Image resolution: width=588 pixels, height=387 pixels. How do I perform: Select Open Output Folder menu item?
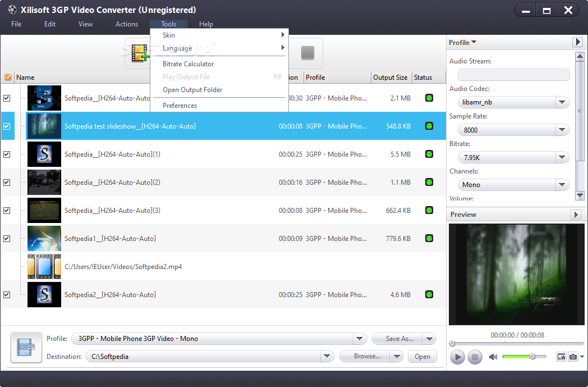pyautogui.click(x=219, y=90)
